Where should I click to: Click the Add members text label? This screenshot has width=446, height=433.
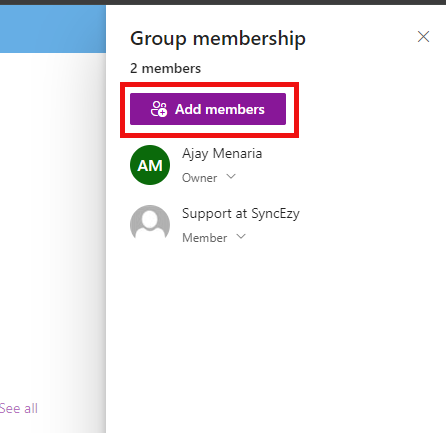click(220, 109)
